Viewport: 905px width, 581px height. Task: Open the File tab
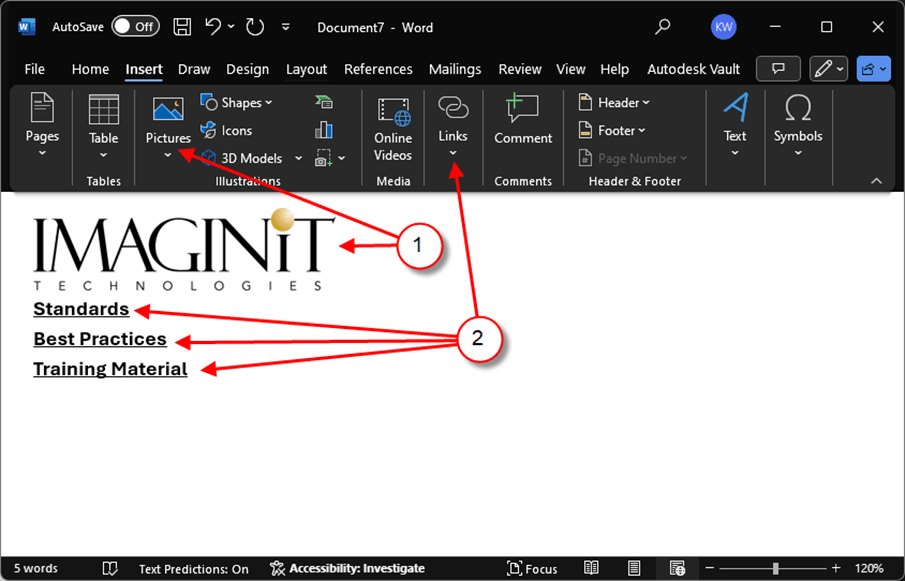click(x=35, y=69)
